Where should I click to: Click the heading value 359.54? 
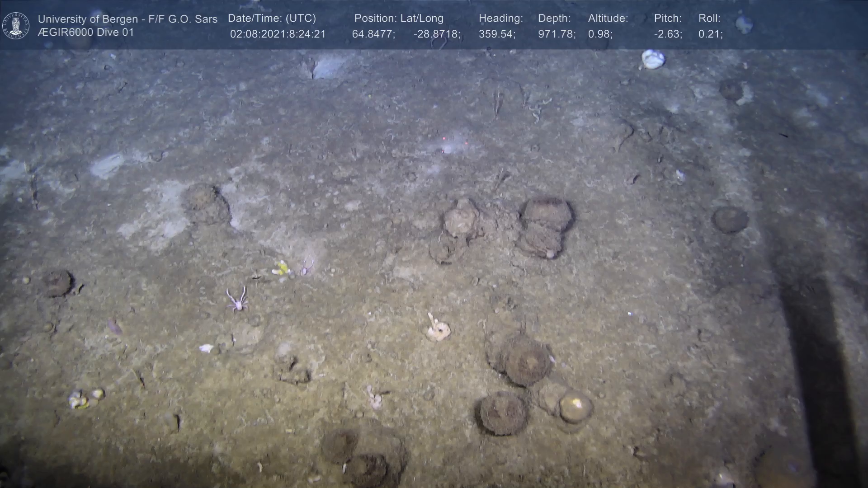(x=496, y=34)
